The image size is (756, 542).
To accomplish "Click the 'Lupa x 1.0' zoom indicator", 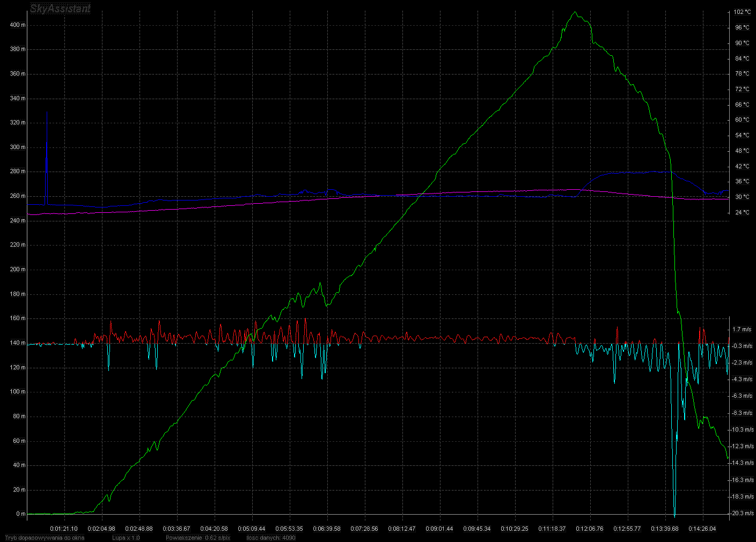I will [x=126, y=538].
